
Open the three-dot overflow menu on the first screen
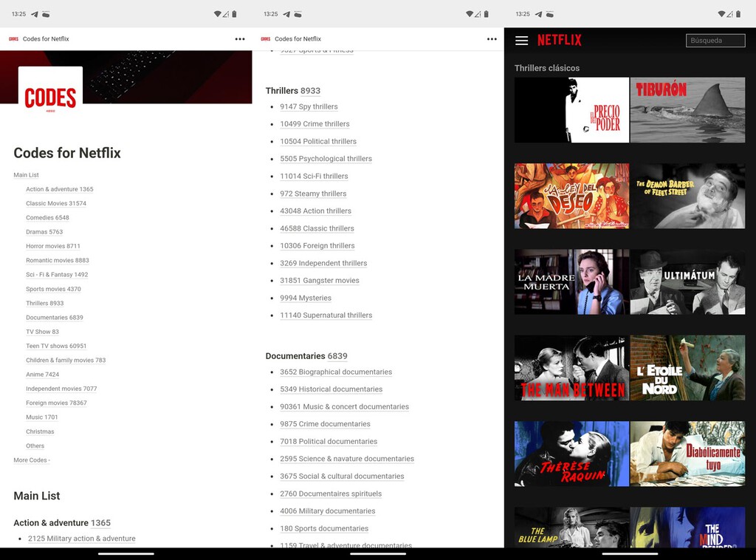coord(240,38)
